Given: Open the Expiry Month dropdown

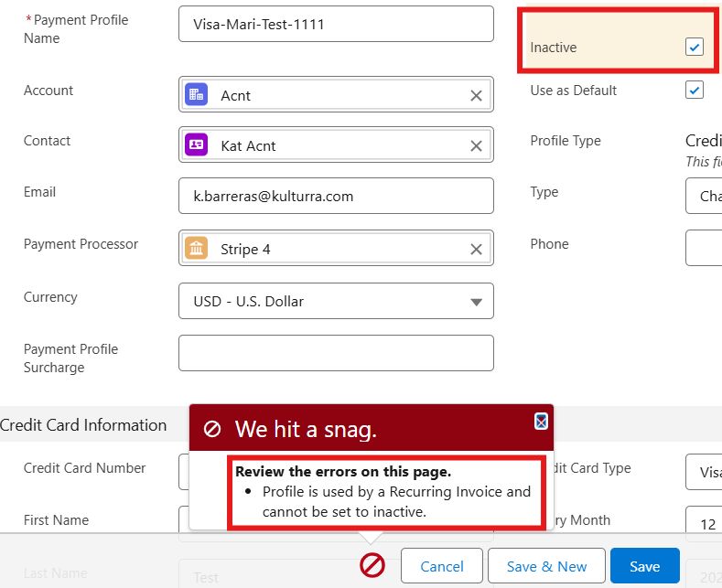Looking at the screenshot, I should pyautogui.click(x=703, y=524).
